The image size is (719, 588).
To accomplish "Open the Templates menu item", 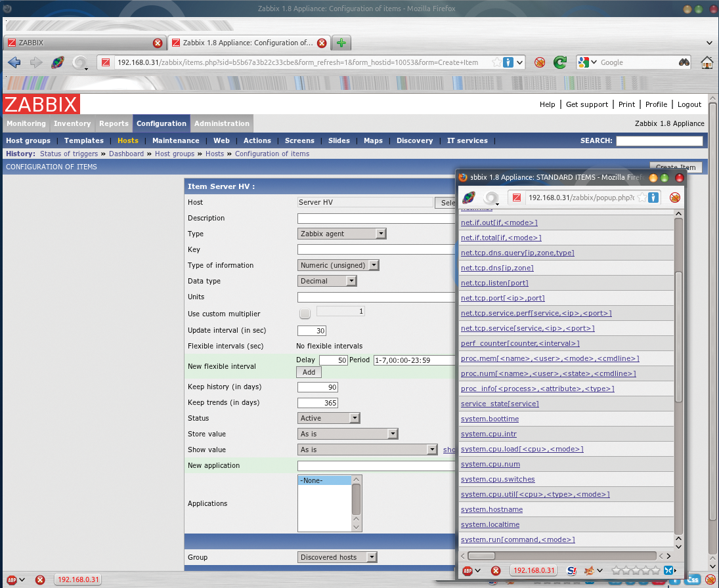I will [x=84, y=140].
